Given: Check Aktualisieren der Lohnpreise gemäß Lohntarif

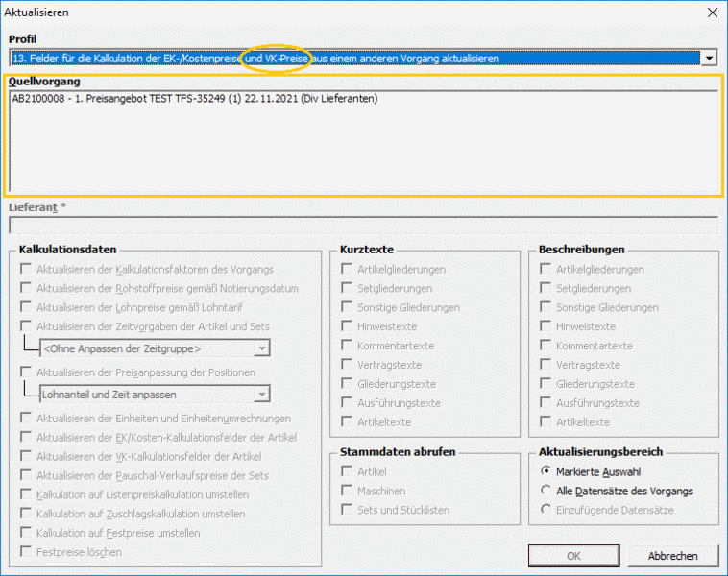Looking at the screenshot, I should [26, 307].
